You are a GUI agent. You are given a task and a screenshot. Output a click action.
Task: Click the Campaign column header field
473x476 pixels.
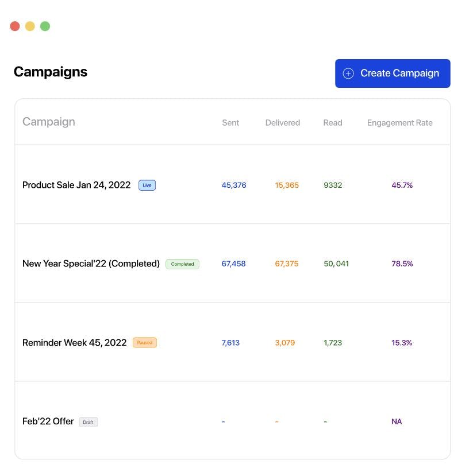(x=48, y=121)
